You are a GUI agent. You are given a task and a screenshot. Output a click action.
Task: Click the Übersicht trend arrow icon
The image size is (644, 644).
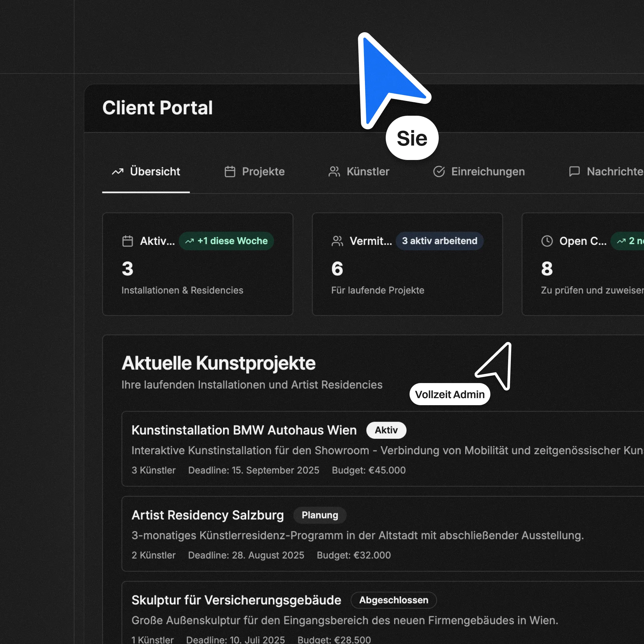tap(117, 172)
